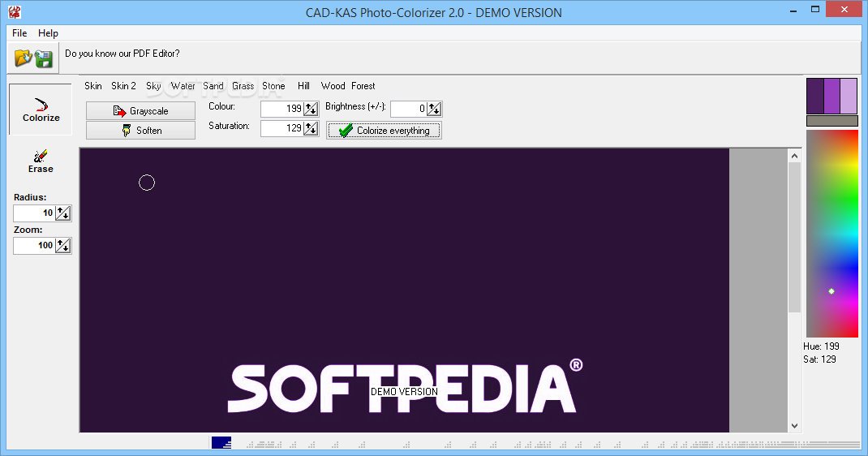Choose the Wood color preset
The height and width of the screenshot is (456, 868).
pos(333,86)
